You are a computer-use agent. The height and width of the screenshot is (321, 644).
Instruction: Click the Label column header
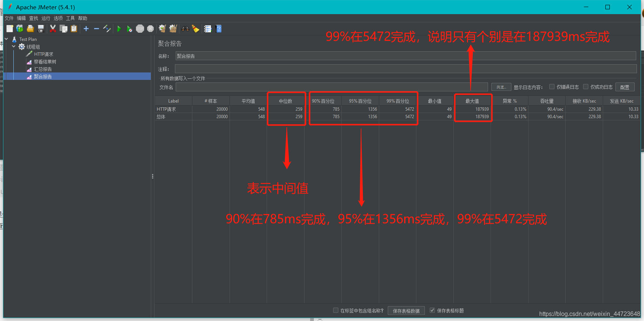pyautogui.click(x=173, y=101)
